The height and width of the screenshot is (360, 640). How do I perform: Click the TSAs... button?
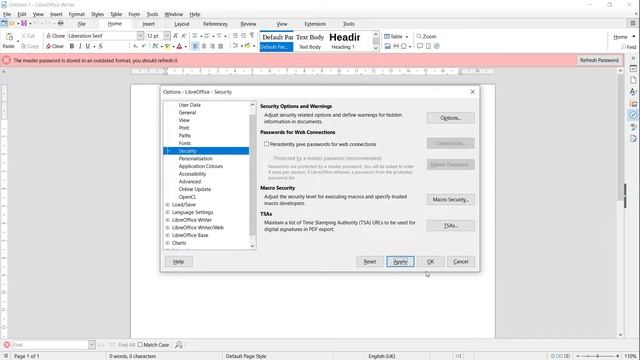tap(451, 226)
